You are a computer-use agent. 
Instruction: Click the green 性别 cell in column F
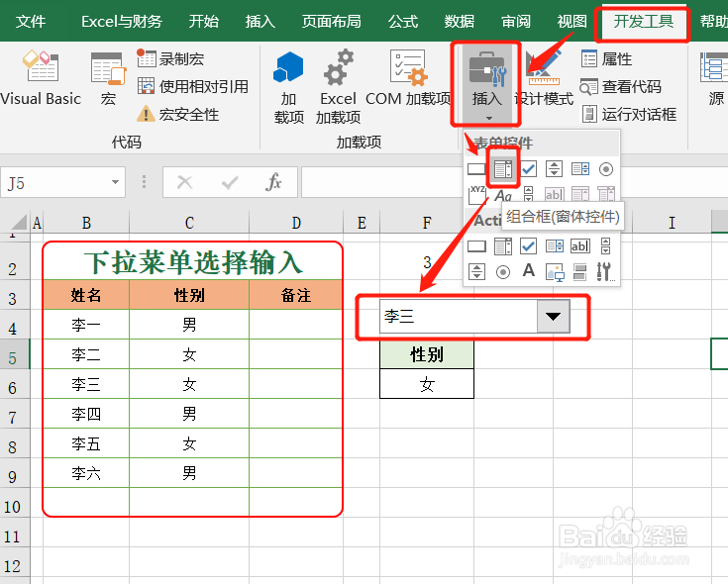coord(427,354)
